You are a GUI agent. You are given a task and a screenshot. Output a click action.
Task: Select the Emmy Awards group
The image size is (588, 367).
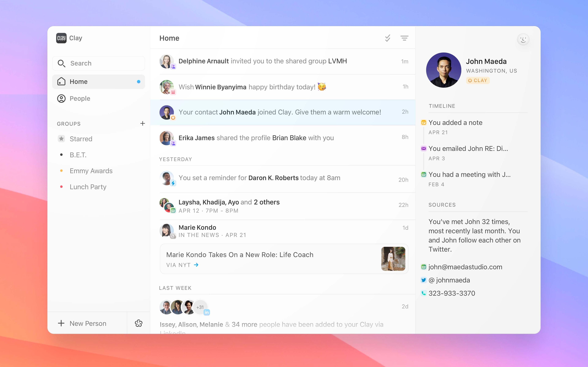[91, 171]
